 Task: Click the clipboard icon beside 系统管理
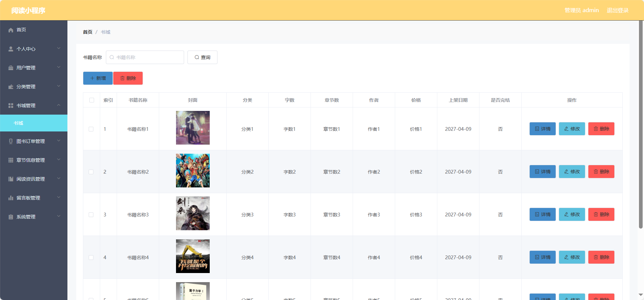click(x=11, y=217)
